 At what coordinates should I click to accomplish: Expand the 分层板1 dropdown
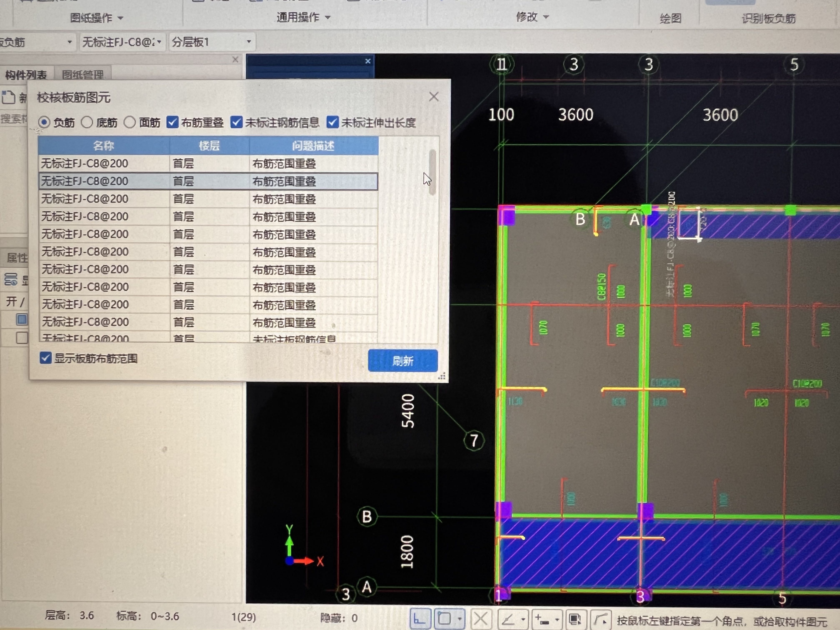[249, 42]
